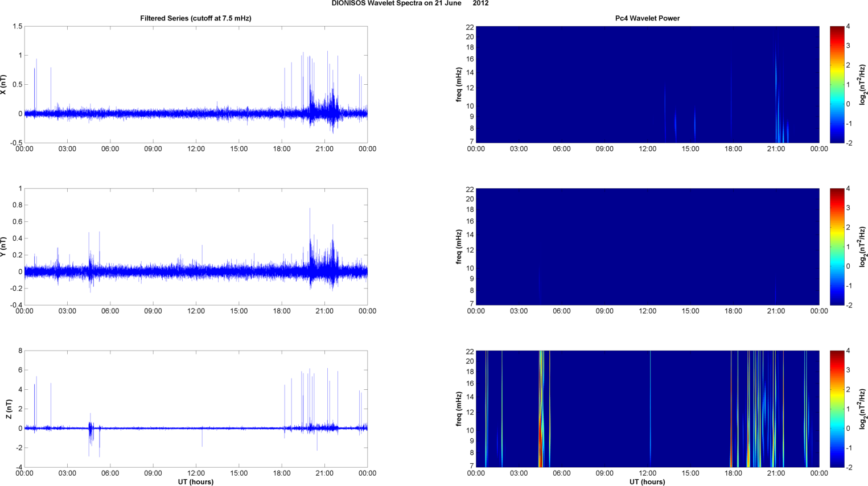Click freq (mHz) label of top spectrogram
This screenshot has height=486, width=868.
pyautogui.click(x=459, y=85)
